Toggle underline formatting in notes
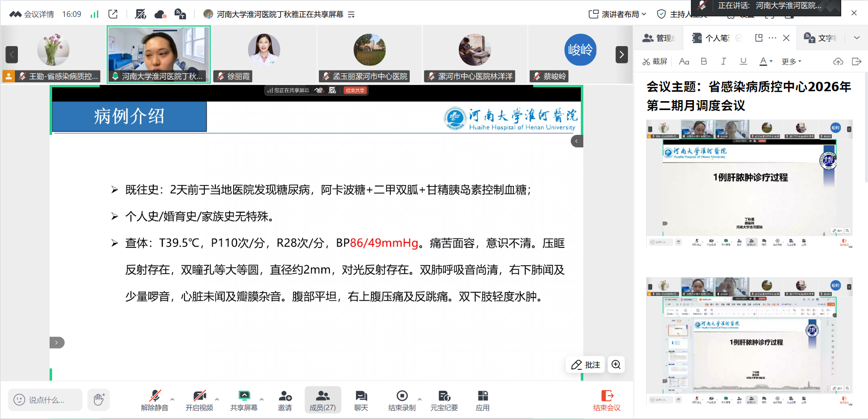 click(x=743, y=61)
